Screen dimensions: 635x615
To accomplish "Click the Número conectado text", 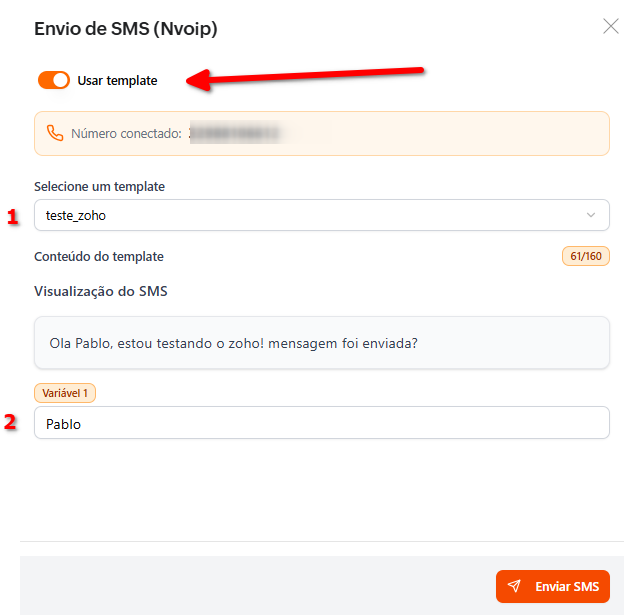I will [126, 133].
